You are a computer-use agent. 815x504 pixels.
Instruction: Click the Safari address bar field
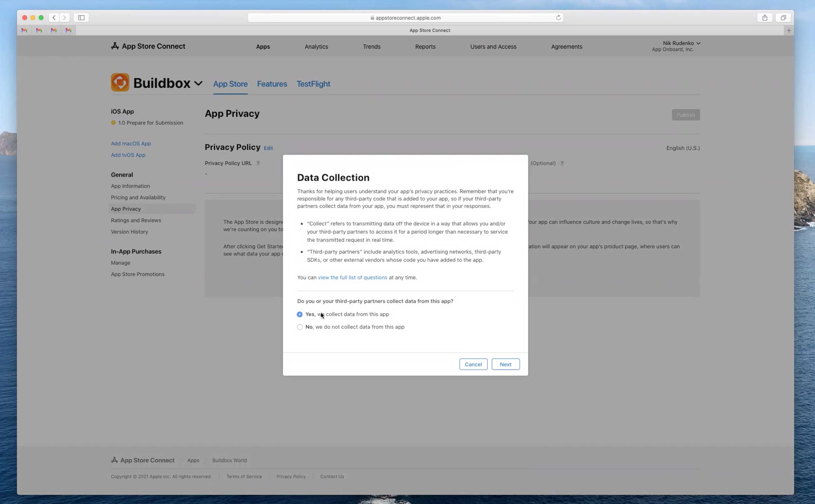405,17
